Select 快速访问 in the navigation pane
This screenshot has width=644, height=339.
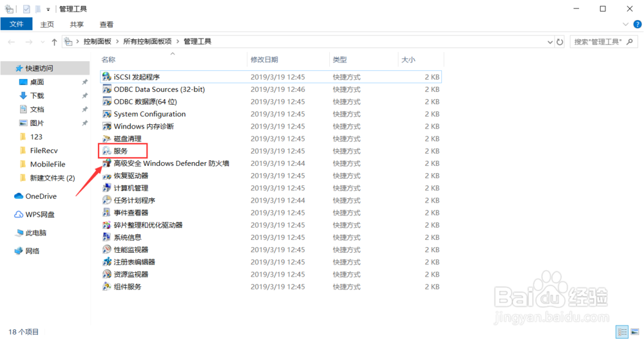click(45, 68)
